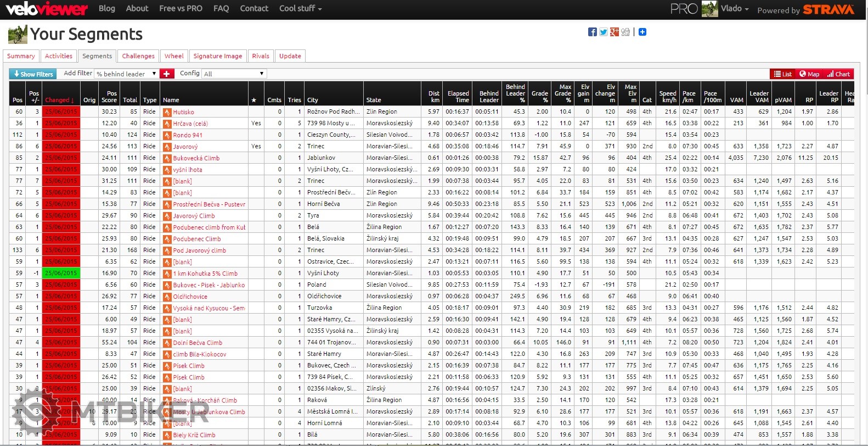
Task: Switch to Chart view
Action: [838, 74]
